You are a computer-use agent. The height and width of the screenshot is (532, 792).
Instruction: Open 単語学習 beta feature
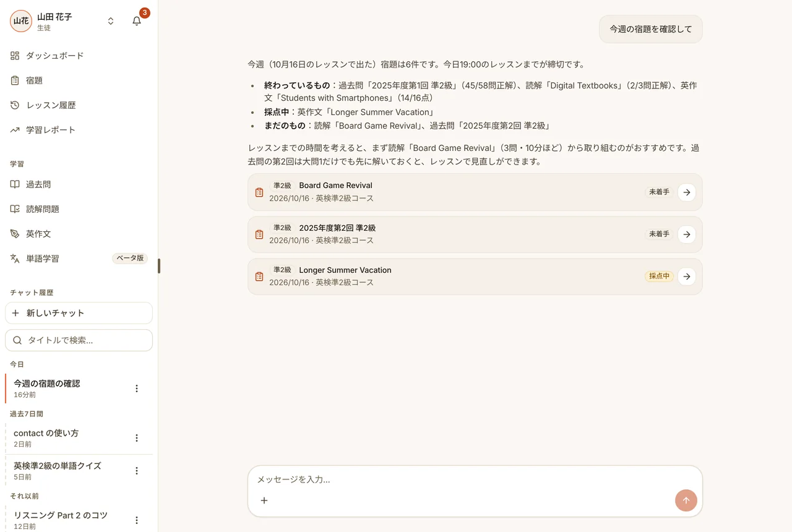click(x=79, y=259)
